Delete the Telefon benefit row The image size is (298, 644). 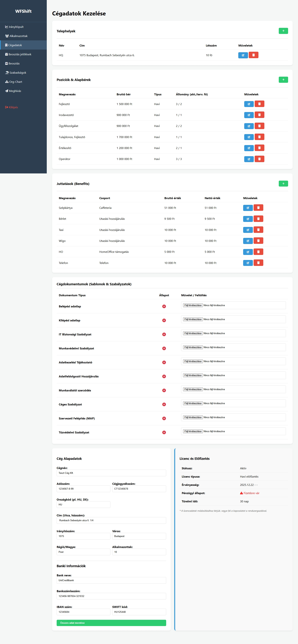pos(258,263)
